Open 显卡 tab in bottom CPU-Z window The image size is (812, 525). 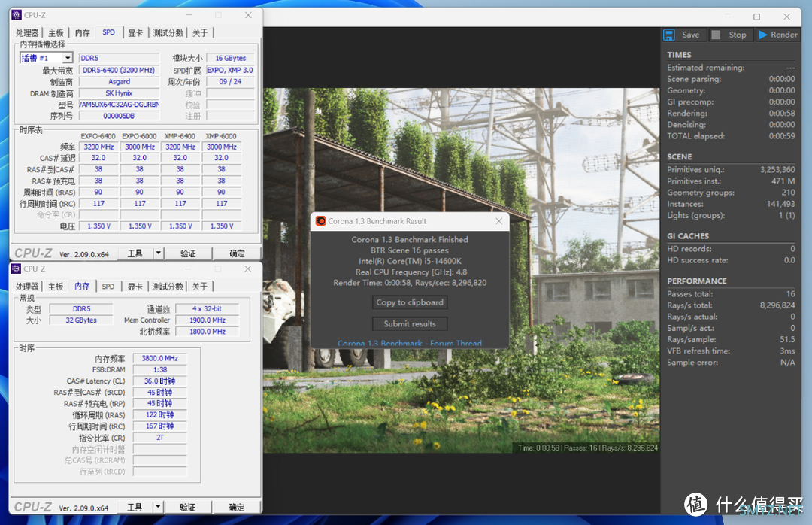click(135, 286)
